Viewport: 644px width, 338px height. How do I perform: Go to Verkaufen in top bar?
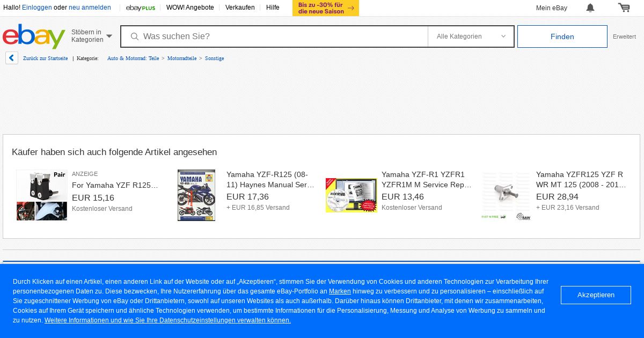click(240, 8)
